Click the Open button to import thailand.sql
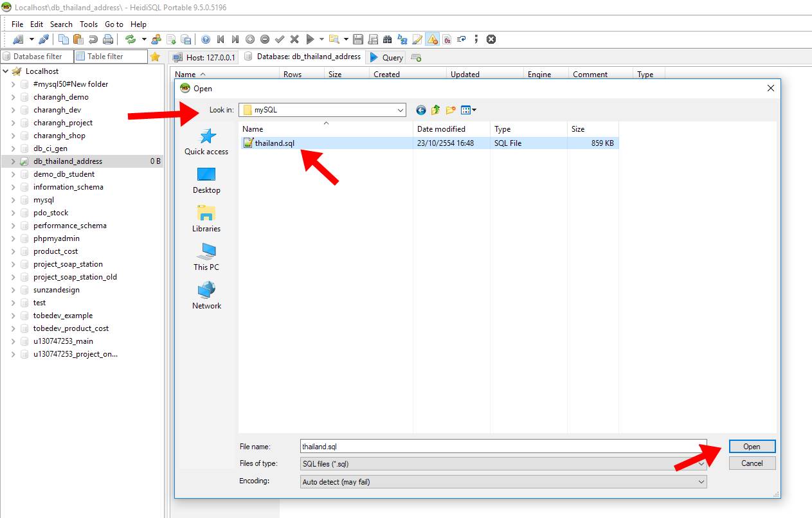 tap(752, 446)
